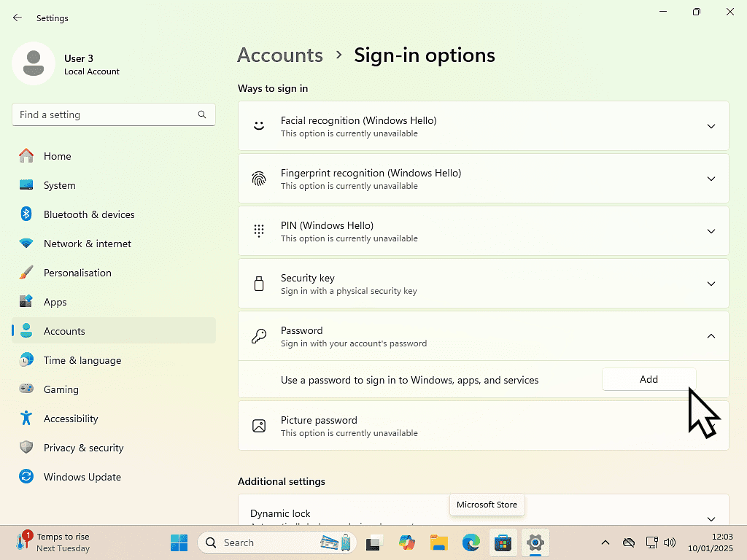Launch Microsoft Edge from the taskbar
The image size is (747, 560).
[471, 542]
